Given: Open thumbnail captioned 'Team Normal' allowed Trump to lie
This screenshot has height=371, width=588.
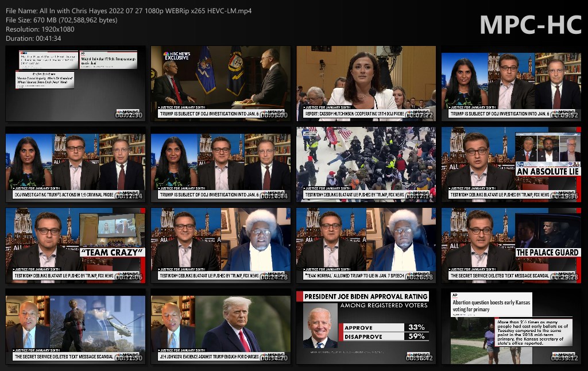Looking at the screenshot, I should [x=366, y=245].
